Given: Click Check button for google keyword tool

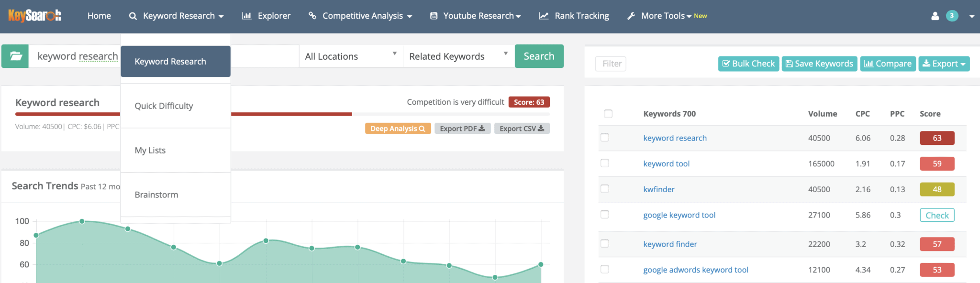Looking at the screenshot, I should 937,215.
